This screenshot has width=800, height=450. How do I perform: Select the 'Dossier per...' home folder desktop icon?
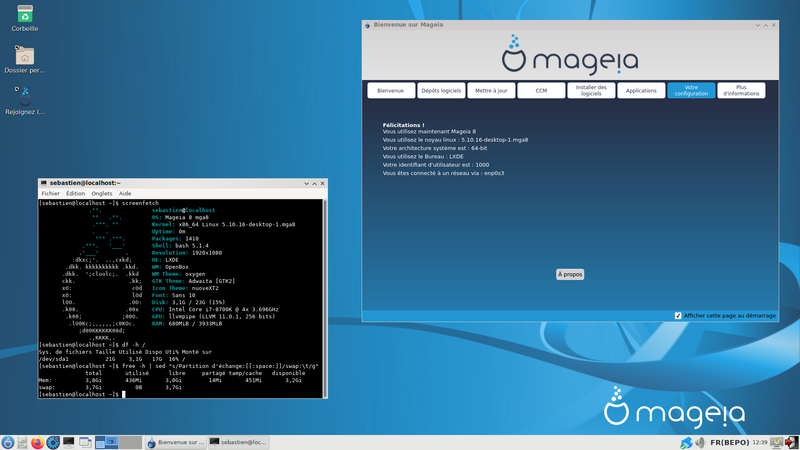click(25, 59)
